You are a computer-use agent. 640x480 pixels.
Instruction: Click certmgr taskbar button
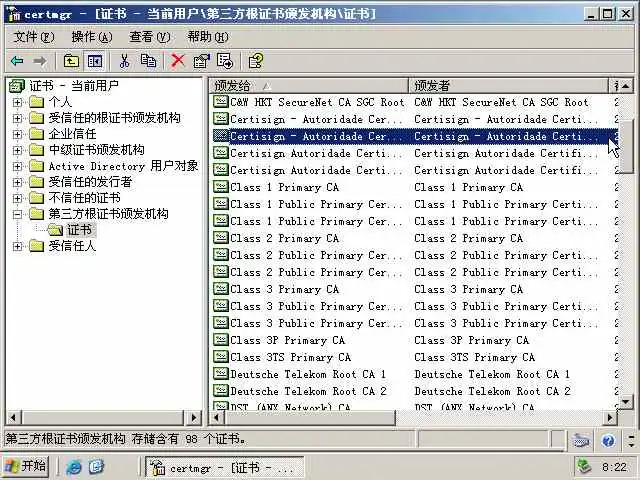click(x=225, y=468)
